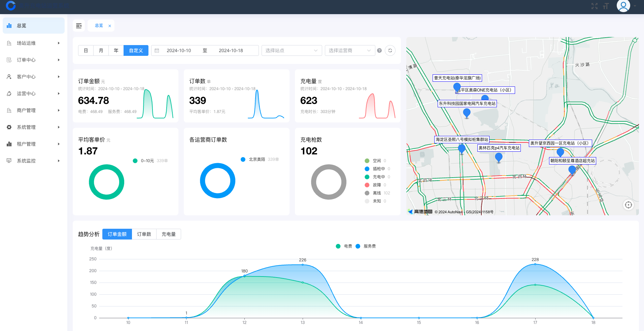The width and height of the screenshot is (644, 331).
Task: Click the help question mark icon
Action: pyautogui.click(x=379, y=50)
